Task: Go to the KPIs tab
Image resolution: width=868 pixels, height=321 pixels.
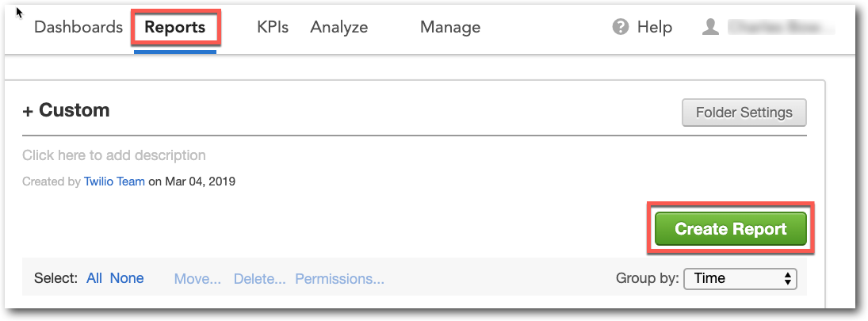Action: (273, 28)
